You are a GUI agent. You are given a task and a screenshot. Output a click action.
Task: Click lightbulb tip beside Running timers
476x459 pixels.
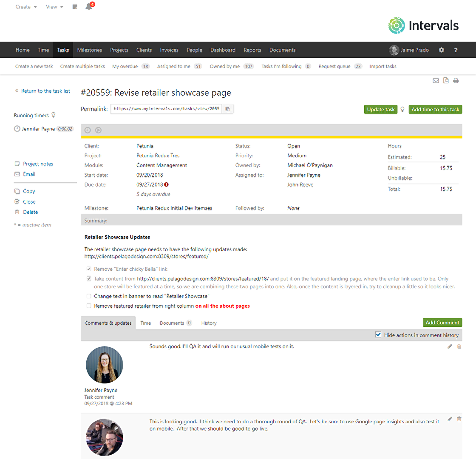pyautogui.click(x=54, y=115)
